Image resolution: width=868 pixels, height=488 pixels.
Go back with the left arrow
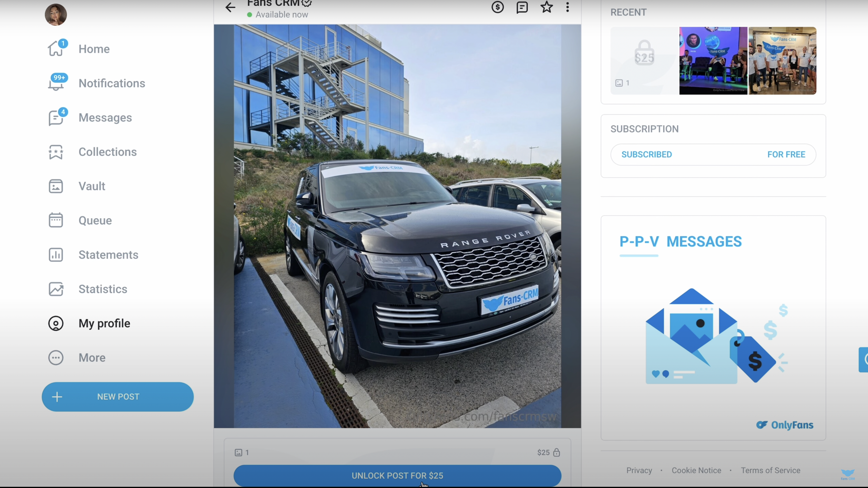tap(230, 7)
